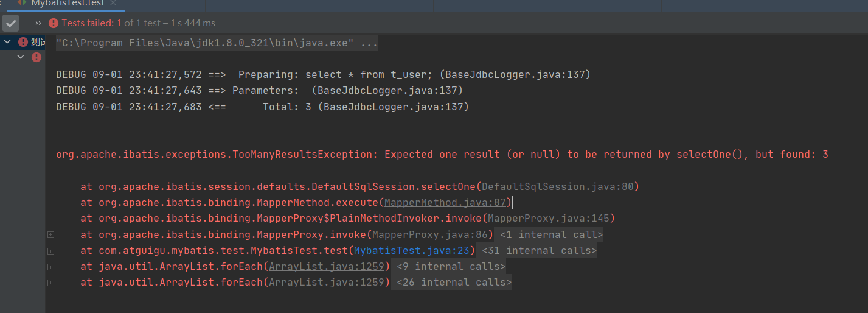Click the test class icon on MybatisTest.test tab
This screenshot has height=313, width=868.
(x=21, y=3)
